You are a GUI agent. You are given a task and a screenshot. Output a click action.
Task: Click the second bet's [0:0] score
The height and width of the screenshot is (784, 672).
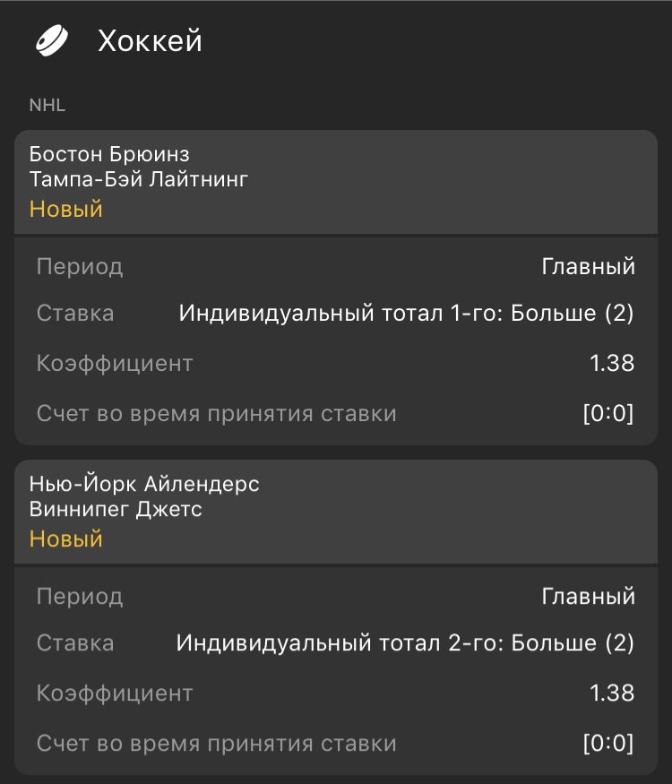pos(607,743)
